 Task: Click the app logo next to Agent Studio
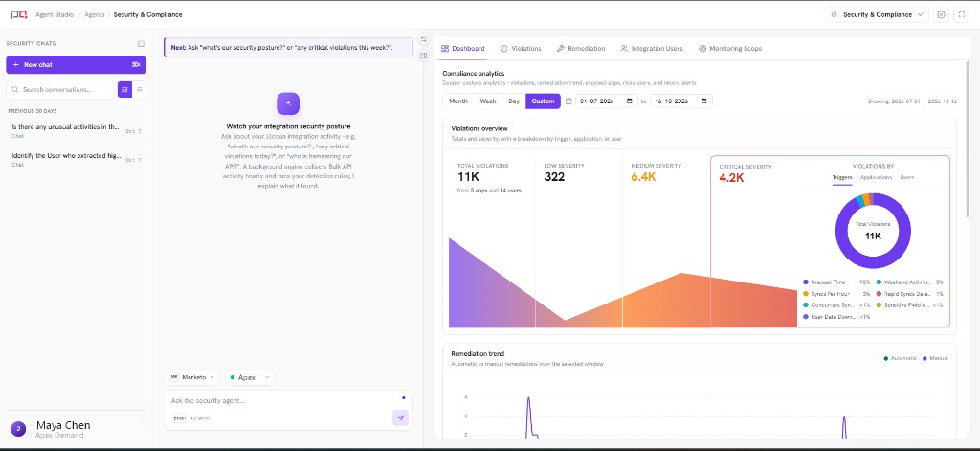click(19, 14)
